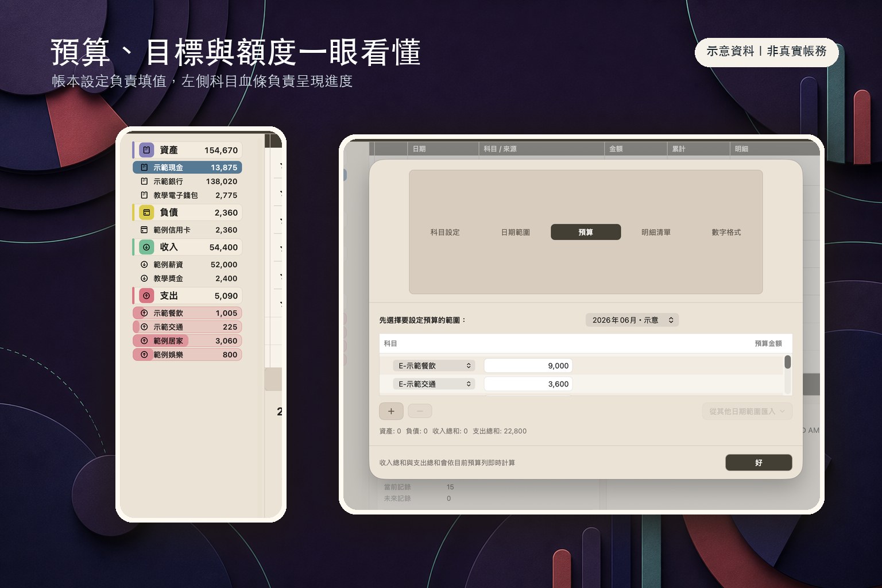
Task: Click the card icon beside 範例信用卡
Action: pyautogui.click(x=144, y=230)
